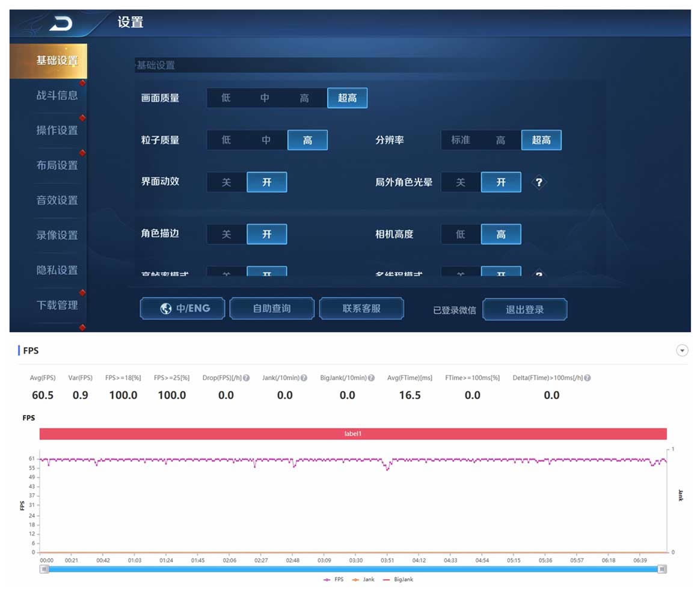Click the globe 中/ENG language button
The width and height of the screenshot is (700, 595).
pyautogui.click(x=183, y=309)
